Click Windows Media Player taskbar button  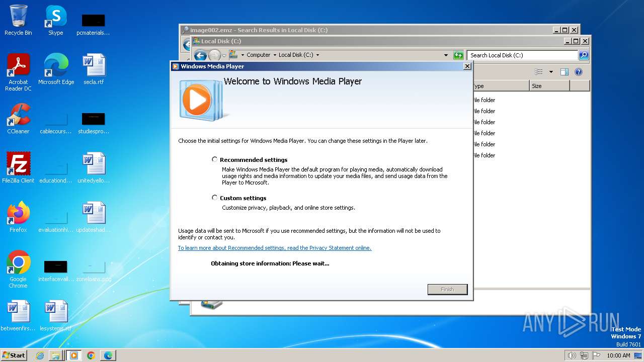pyautogui.click(x=73, y=355)
